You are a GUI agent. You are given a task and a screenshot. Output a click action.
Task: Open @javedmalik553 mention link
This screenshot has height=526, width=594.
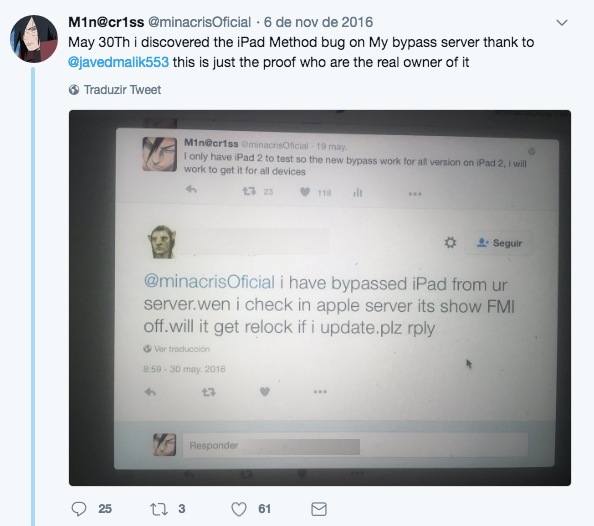[x=119, y=62]
